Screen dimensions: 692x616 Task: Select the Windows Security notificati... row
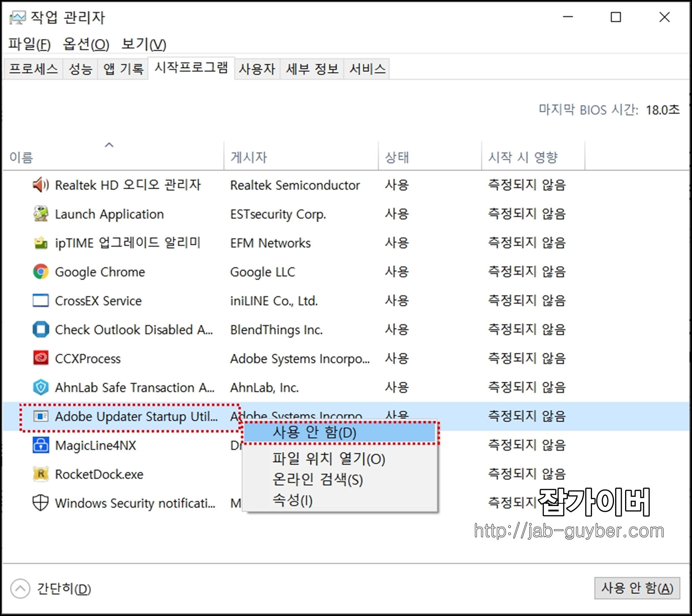[x=346, y=503]
